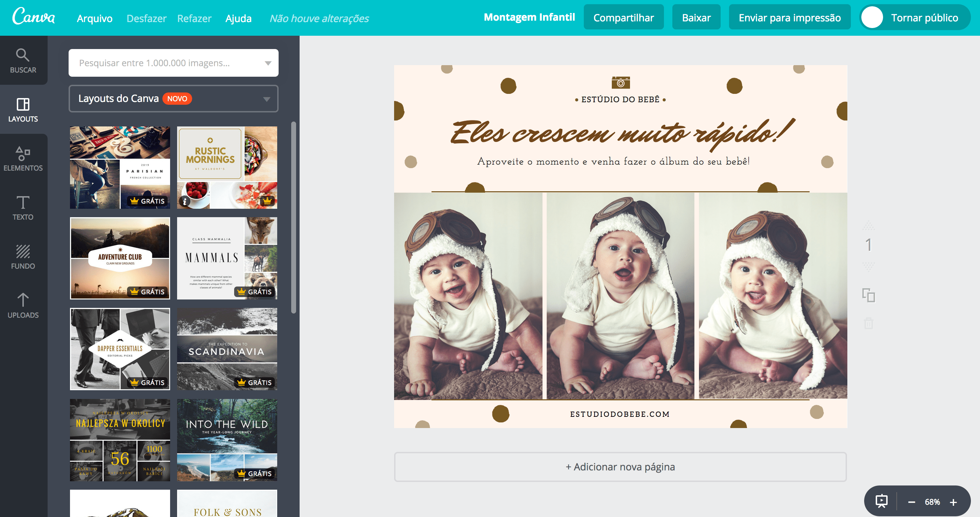
Task: Move page up with the up arrow
Action: 869,225
